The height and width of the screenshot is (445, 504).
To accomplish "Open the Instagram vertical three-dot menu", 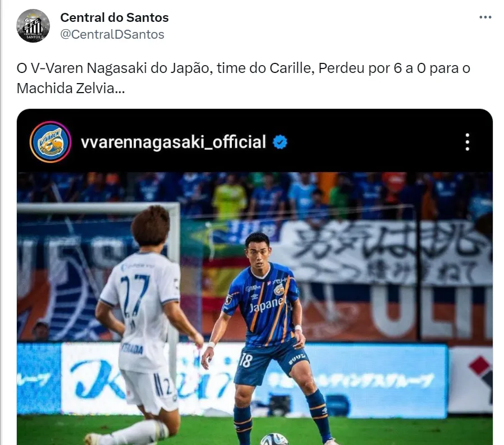I will [x=467, y=142].
